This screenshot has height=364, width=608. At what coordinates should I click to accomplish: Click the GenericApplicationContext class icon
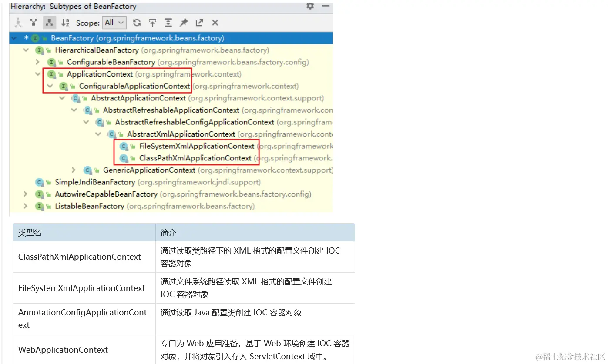(87, 170)
